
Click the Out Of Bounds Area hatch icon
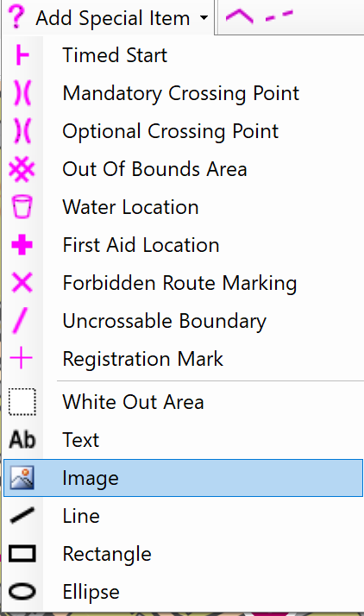[22, 169]
